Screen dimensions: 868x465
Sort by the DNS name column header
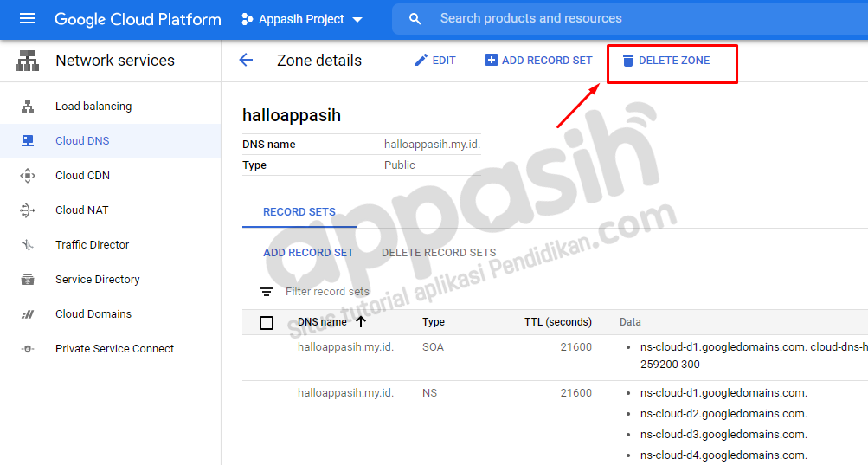click(322, 322)
